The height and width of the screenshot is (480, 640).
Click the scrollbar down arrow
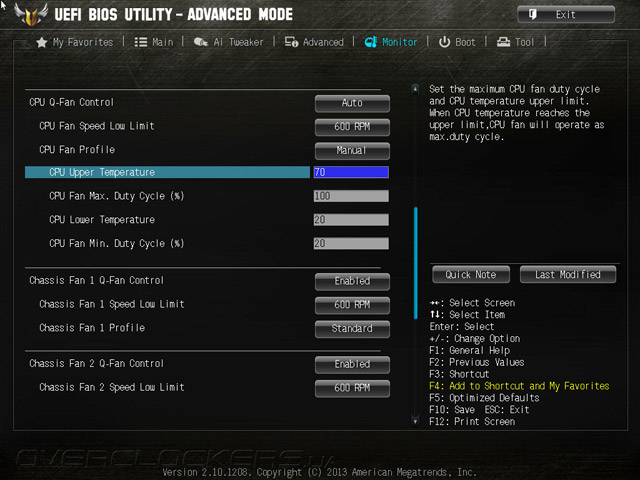[x=415, y=421]
